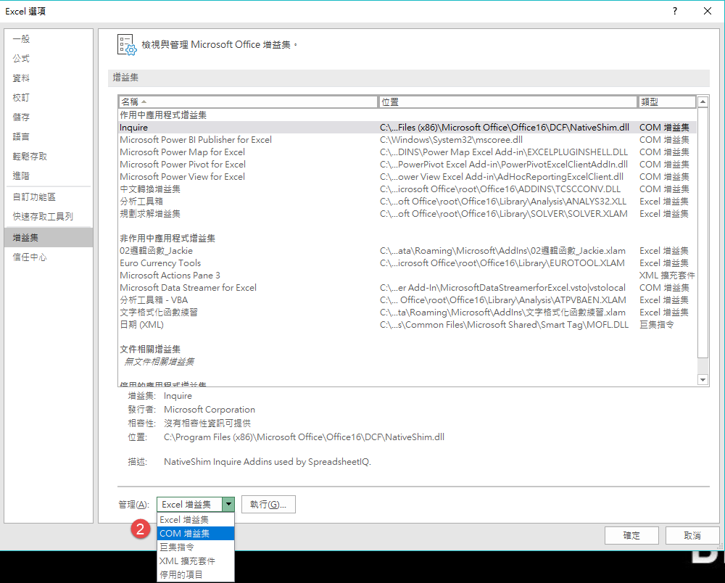The height and width of the screenshot is (583, 725).
Task: Choose XML 擴充套件 from the dropdown list
Action: pyautogui.click(x=196, y=561)
